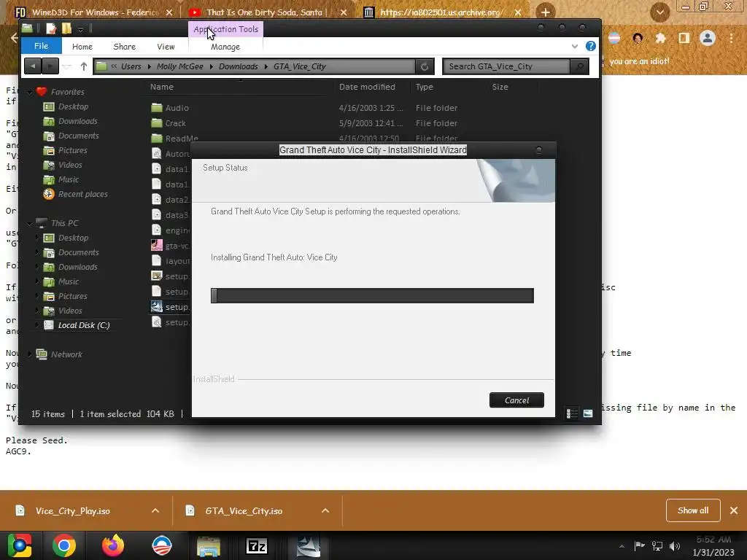
Task: Select Pictures under Favorites
Action: click(x=72, y=150)
